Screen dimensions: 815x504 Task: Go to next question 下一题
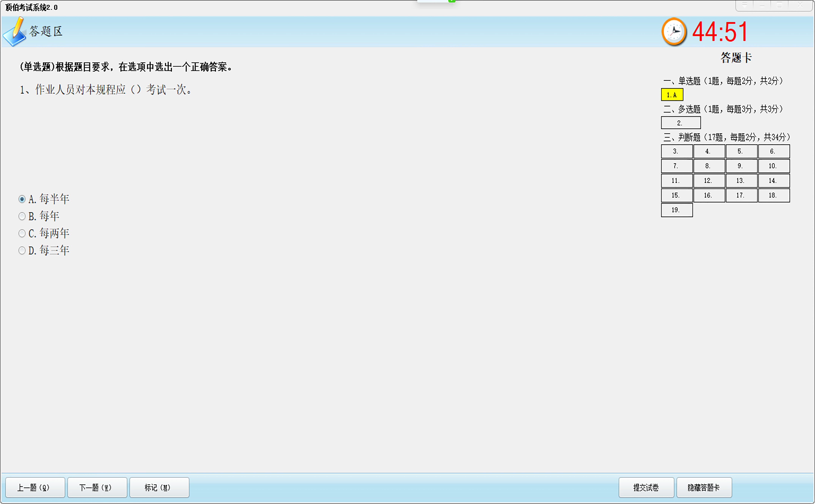tap(97, 487)
